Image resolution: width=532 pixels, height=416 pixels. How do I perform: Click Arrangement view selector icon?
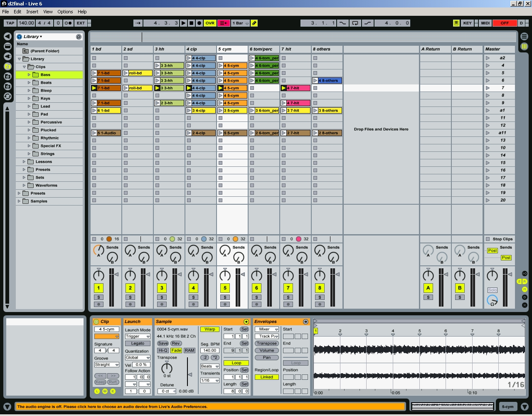(x=525, y=36)
